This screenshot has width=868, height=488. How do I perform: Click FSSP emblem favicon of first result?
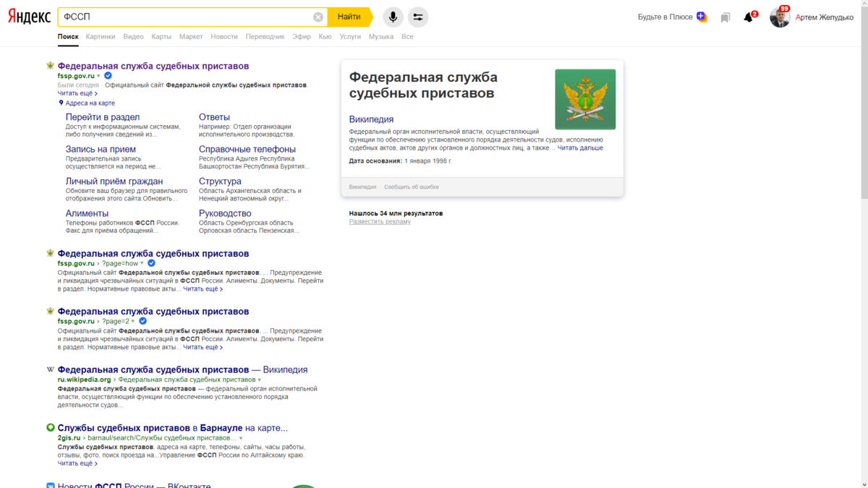50,66
